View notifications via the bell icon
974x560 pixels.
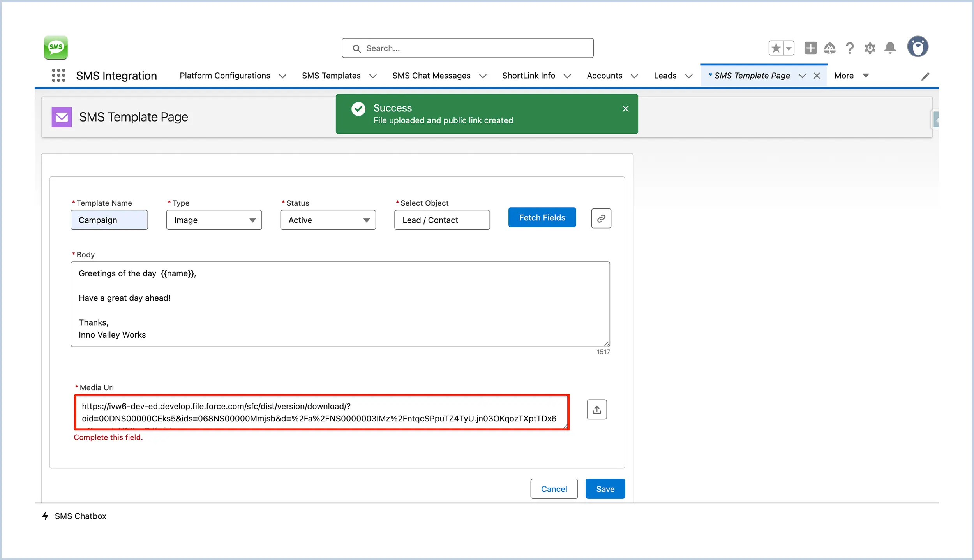point(890,48)
